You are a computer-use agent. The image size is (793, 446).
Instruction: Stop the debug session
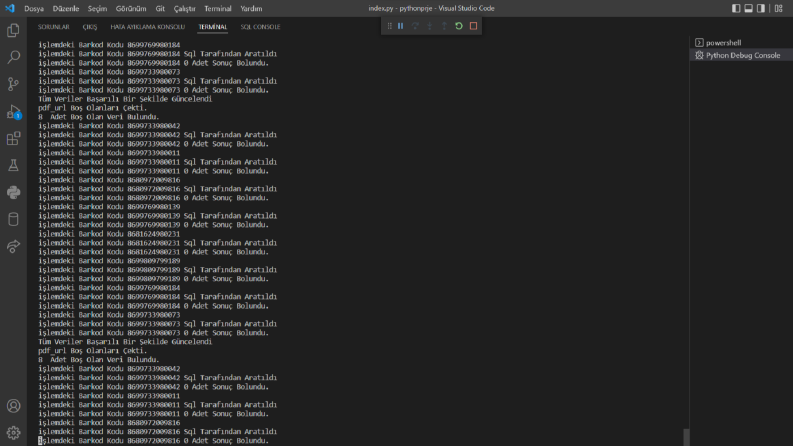click(473, 26)
